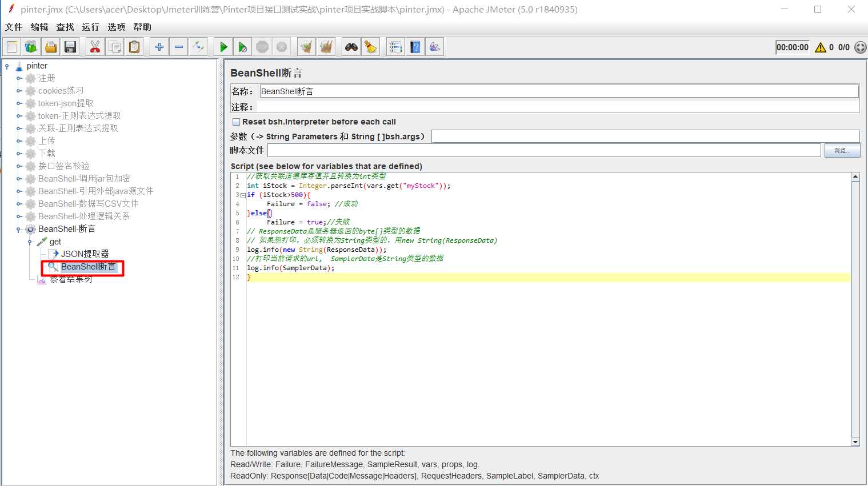
Task: Expand the cookies练习 node
Action: 19,91
